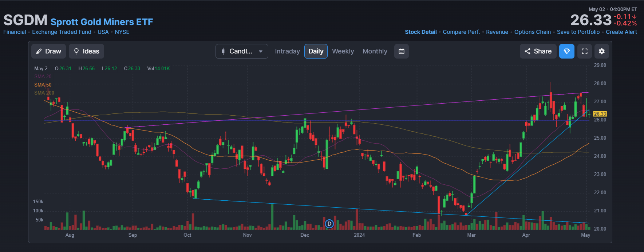This screenshot has width=644, height=252.
Task: Click the Exchange Traded Fund link
Action: (62, 32)
